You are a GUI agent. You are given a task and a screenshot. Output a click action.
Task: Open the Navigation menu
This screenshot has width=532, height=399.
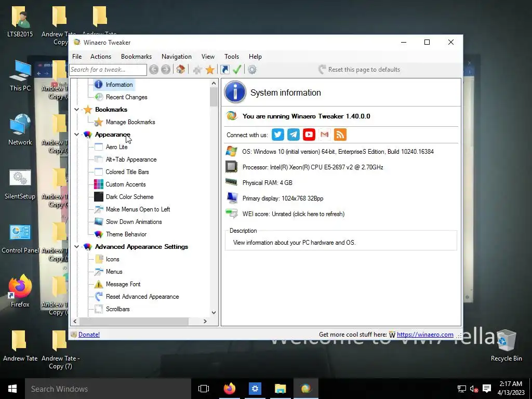(177, 57)
